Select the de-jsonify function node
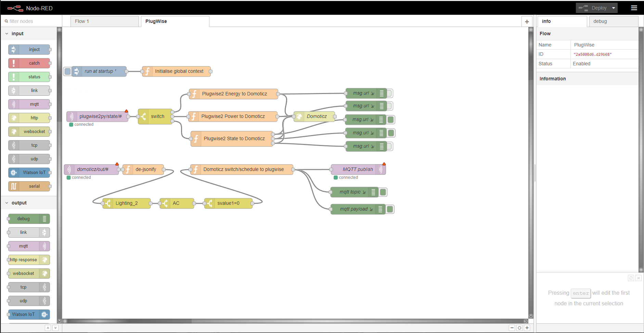 [x=143, y=169]
